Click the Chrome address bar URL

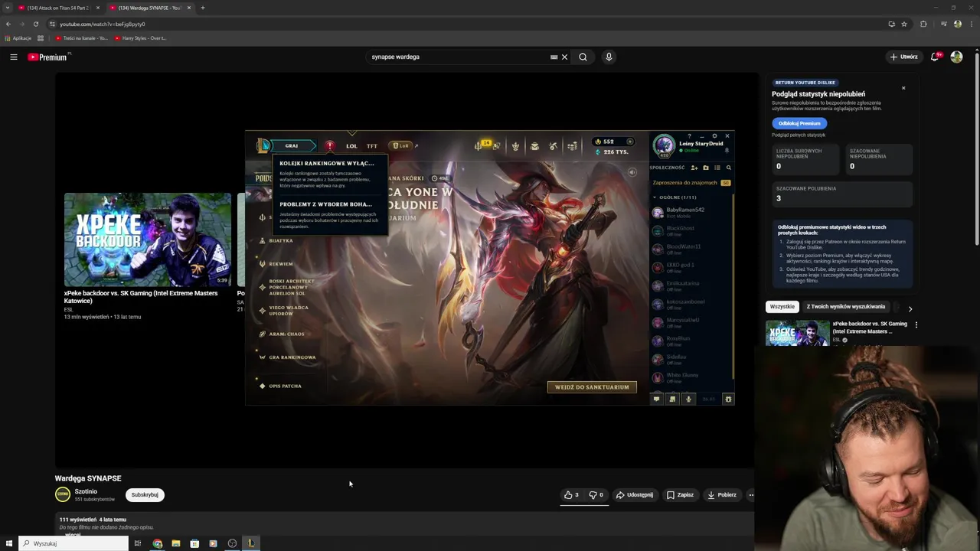(102, 24)
